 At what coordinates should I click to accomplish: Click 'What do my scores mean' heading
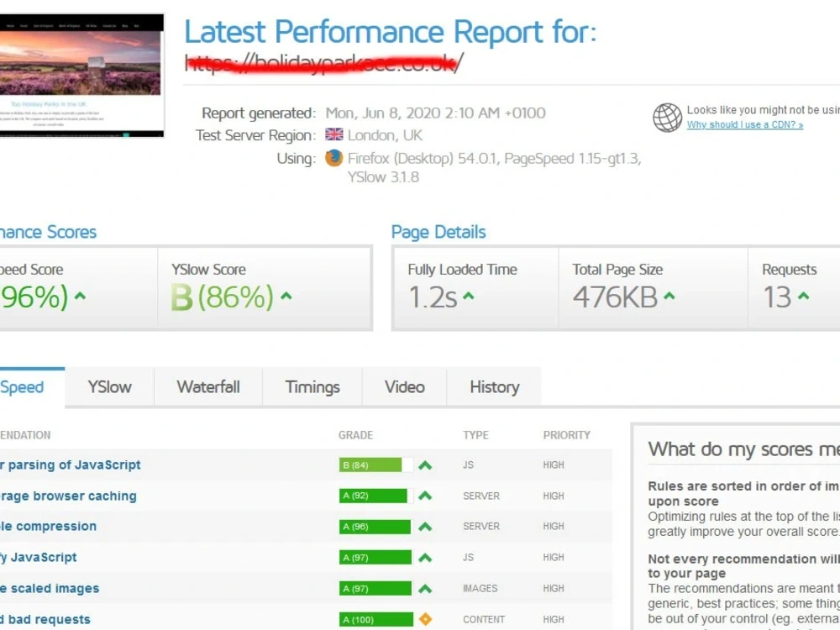point(744,449)
